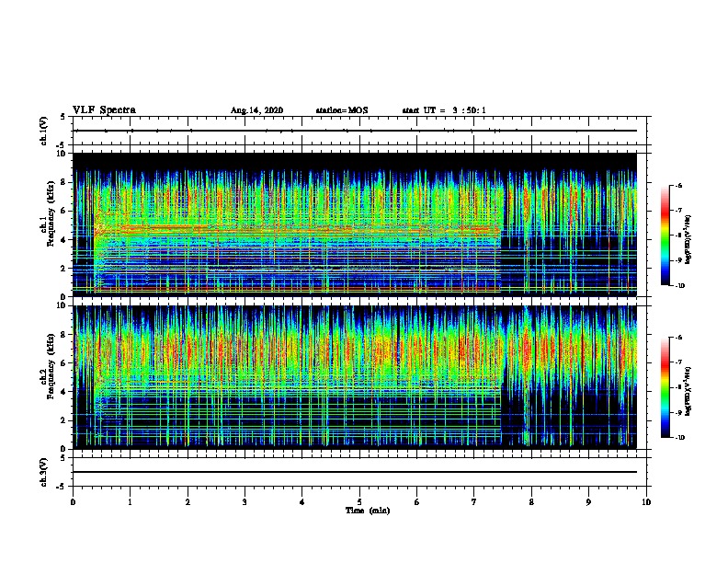Screen dimensions: 728x563
Task: Click time axis tick label "9"
Action: tap(588, 502)
